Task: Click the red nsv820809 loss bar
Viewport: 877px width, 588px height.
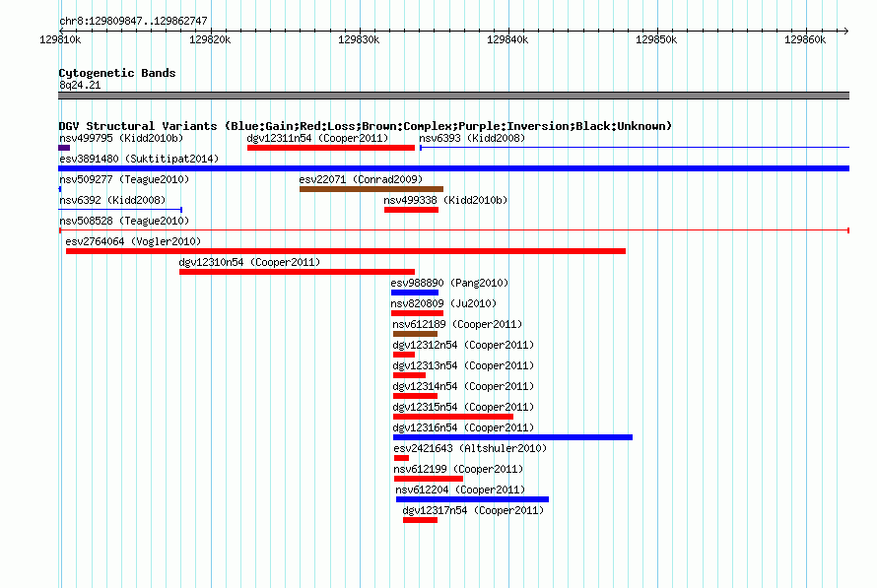Action: [417, 313]
